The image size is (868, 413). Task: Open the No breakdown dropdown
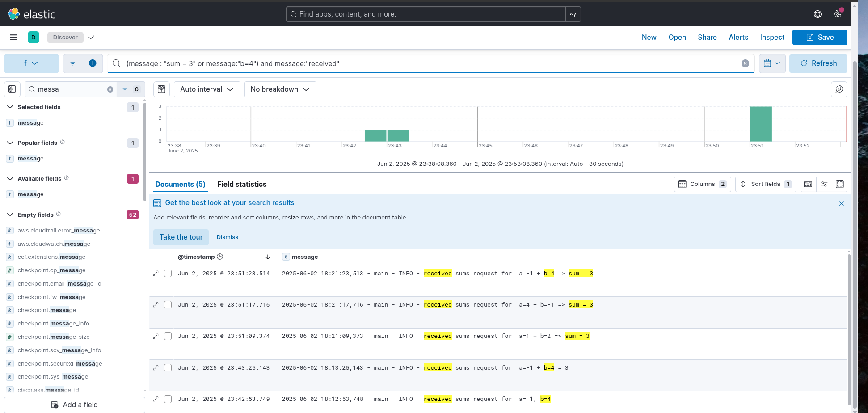pos(280,89)
